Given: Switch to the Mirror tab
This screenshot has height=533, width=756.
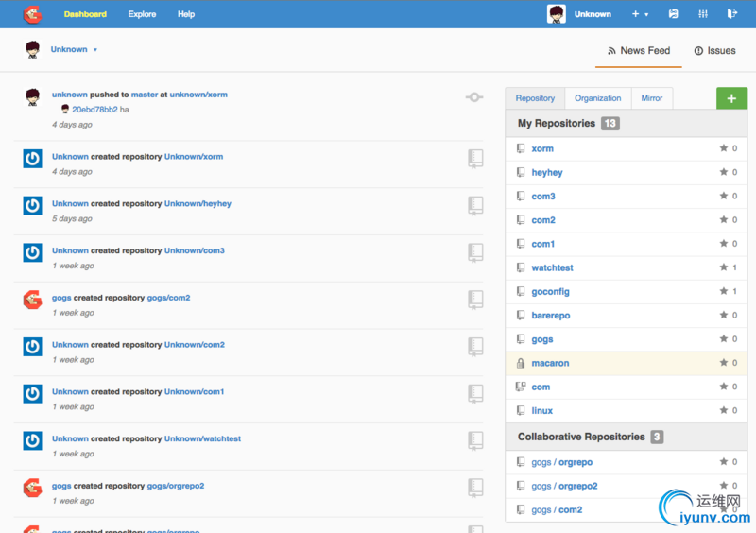Looking at the screenshot, I should click(x=651, y=98).
